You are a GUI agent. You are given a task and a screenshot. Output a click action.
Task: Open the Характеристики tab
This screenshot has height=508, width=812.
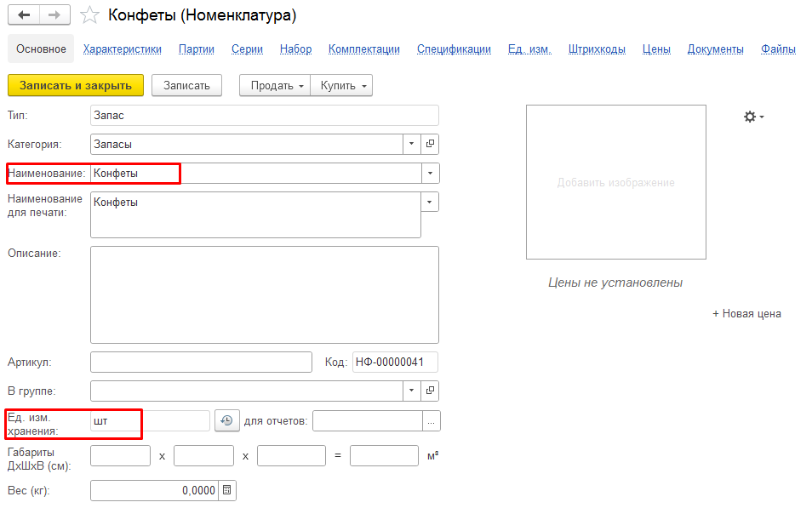[x=123, y=49]
